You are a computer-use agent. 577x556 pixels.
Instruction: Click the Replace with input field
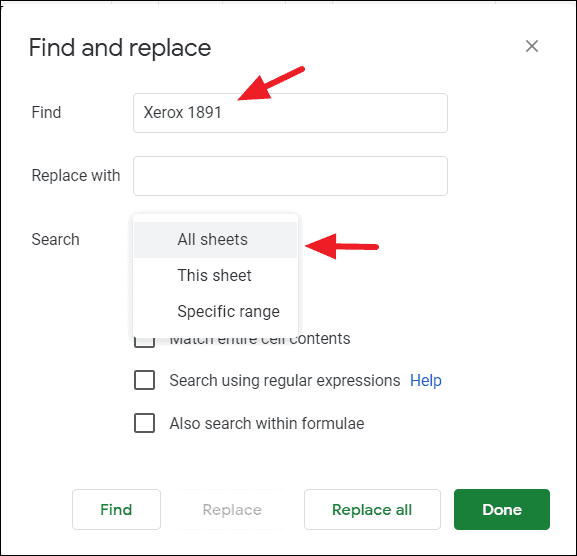tap(290, 176)
